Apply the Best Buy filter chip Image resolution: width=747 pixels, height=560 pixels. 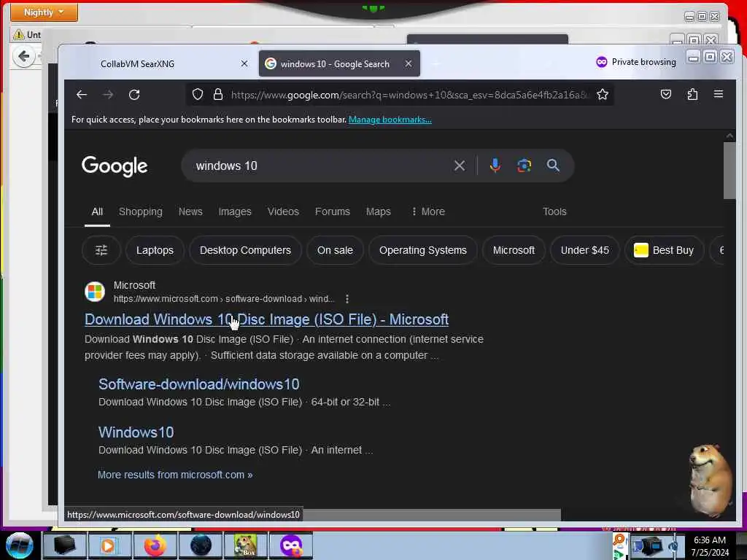tap(664, 250)
